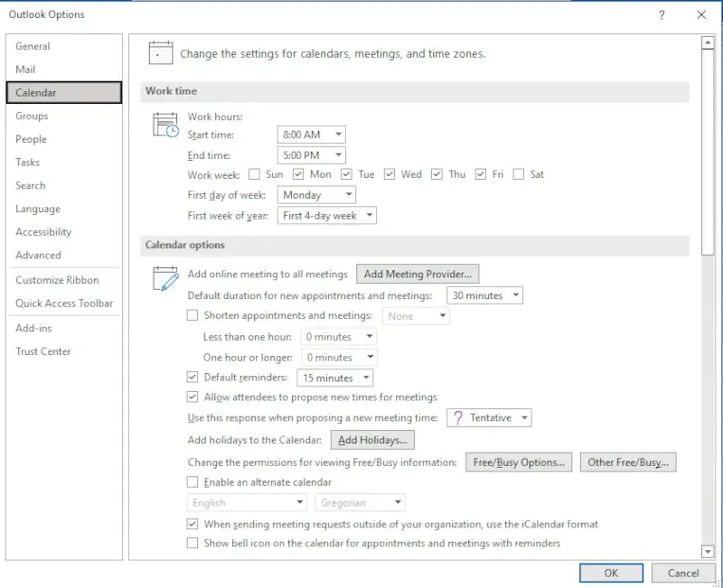Viewport: 723px width, 588px height.
Task: Open the Shorten appointments None dropdown
Action: [416, 316]
